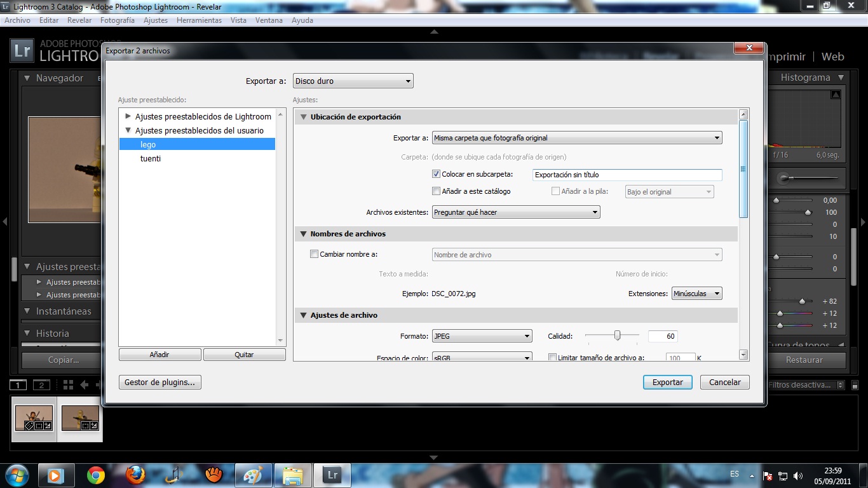This screenshot has height=488, width=868.
Task: Open the orange glove app in taskbar
Action: tap(214, 475)
